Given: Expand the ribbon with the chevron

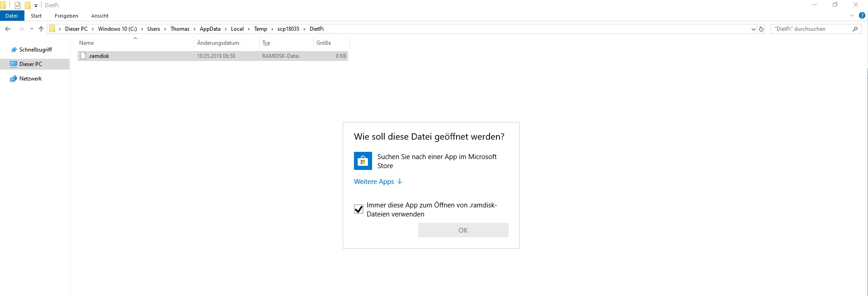Looking at the screenshot, I should (x=852, y=15).
